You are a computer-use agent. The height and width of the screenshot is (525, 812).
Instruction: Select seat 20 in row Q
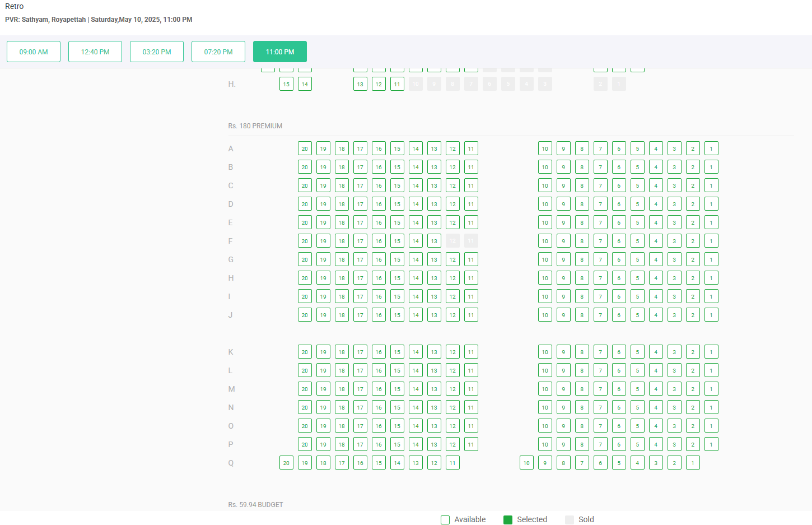pyautogui.click(x=286, y=463)
